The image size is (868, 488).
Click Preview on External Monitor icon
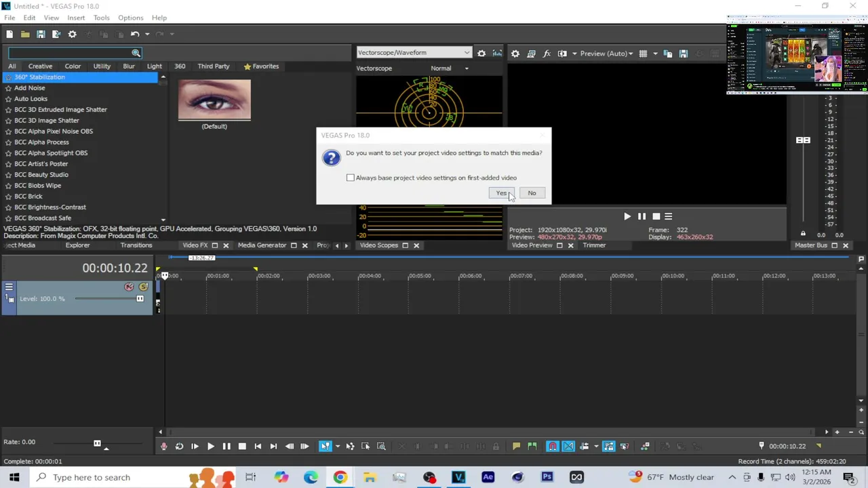coord(531,54)
